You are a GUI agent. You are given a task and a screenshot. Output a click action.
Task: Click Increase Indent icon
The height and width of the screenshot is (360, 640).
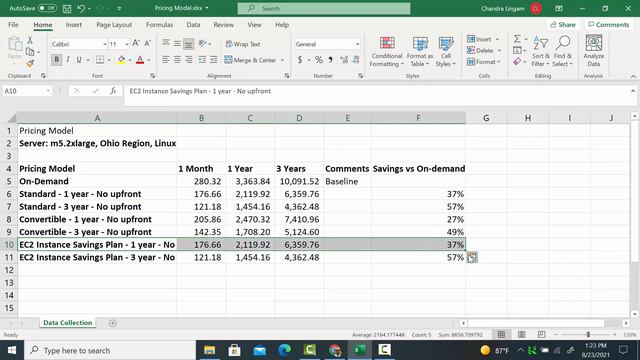click(x=213, y=60)
